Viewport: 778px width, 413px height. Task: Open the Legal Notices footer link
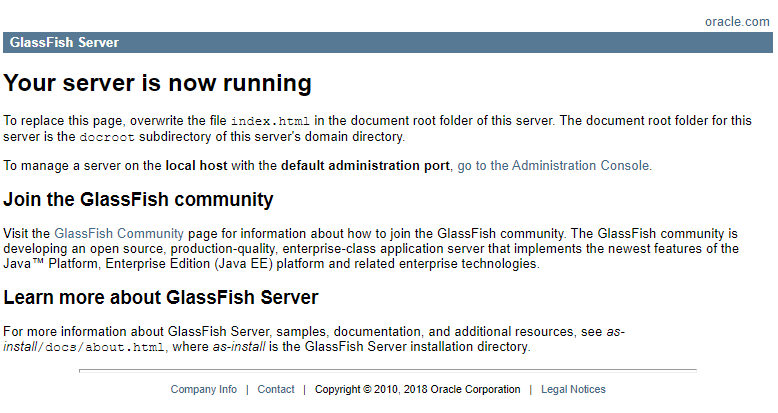[x=573, y=390]
